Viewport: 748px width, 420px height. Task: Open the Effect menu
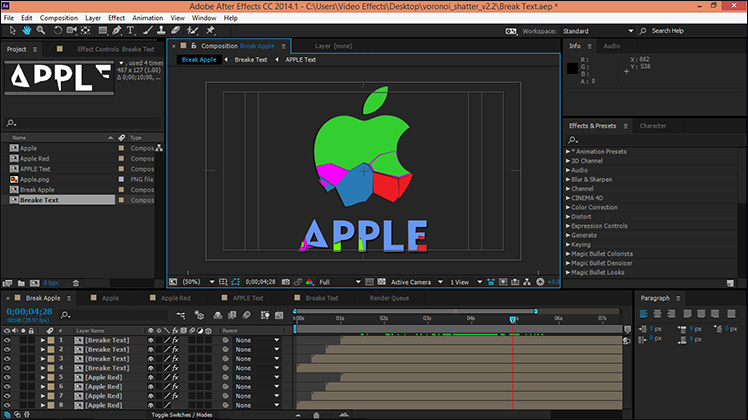tap(116, 18)
